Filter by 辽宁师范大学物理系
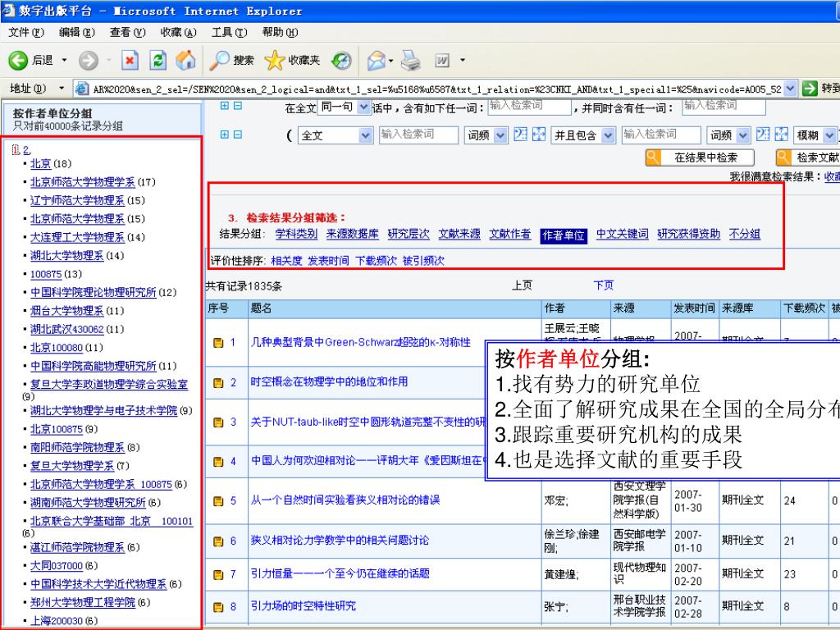The image size is (840, 630). (x=77, y=201)
